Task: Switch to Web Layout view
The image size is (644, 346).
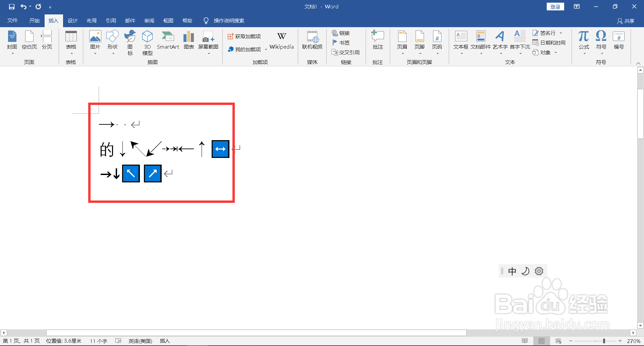Action: pyautogui.click(x=558, y=341)
